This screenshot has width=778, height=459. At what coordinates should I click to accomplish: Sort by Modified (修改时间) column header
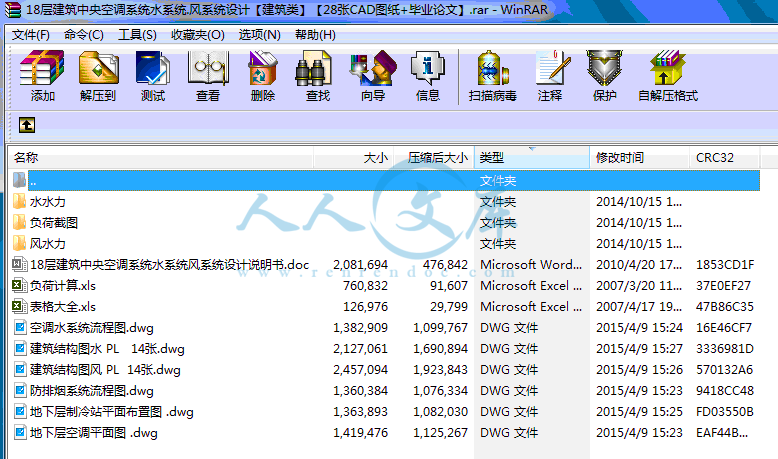click(640, 158)
